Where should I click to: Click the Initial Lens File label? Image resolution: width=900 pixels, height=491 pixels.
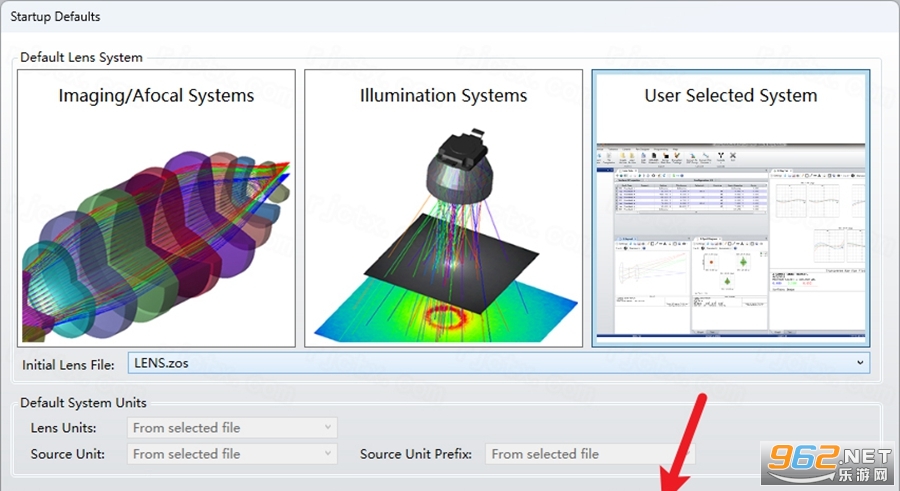(x=68, y=365)
